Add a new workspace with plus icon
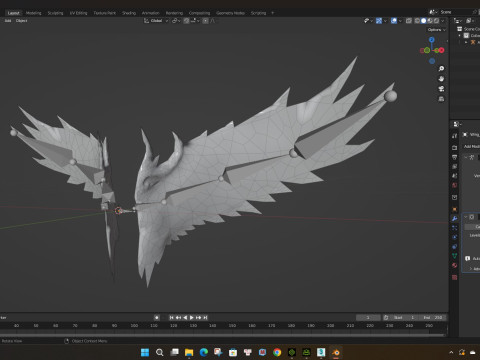The width and height of the screenshot is (480, 360). (x=273, y=13)
